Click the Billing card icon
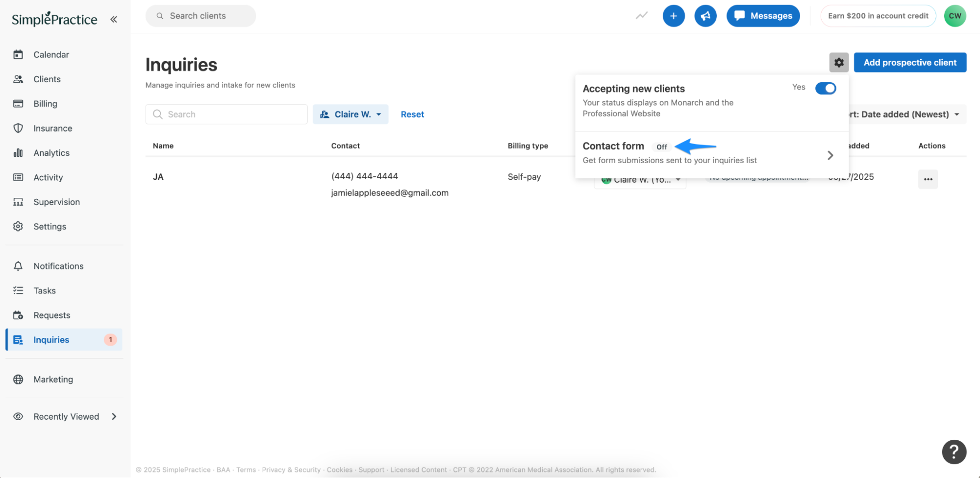 click(x=18, y=103)
